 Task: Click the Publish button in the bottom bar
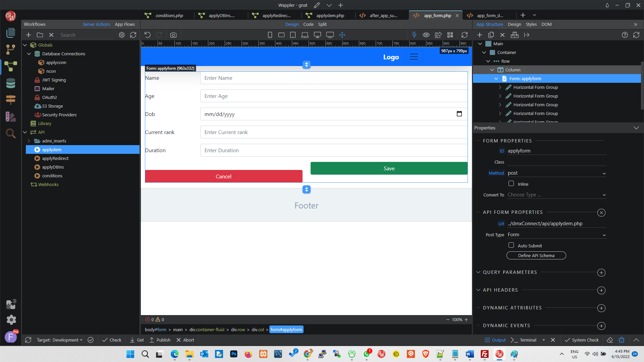160,340
